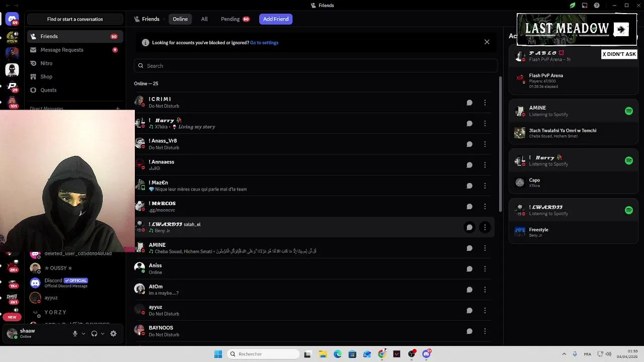Open ★ OUSSY ★ direct message

(x=75, y=268)
